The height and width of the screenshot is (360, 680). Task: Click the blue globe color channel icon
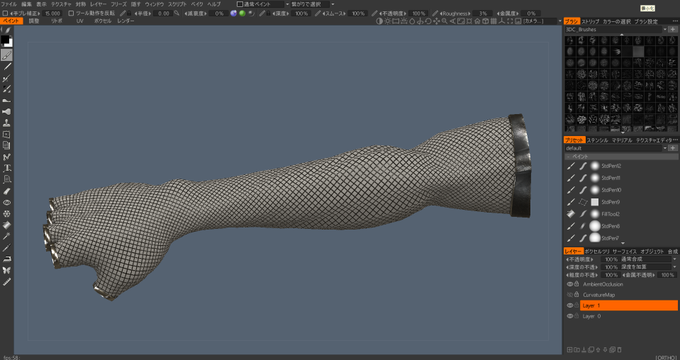point(234,13)
